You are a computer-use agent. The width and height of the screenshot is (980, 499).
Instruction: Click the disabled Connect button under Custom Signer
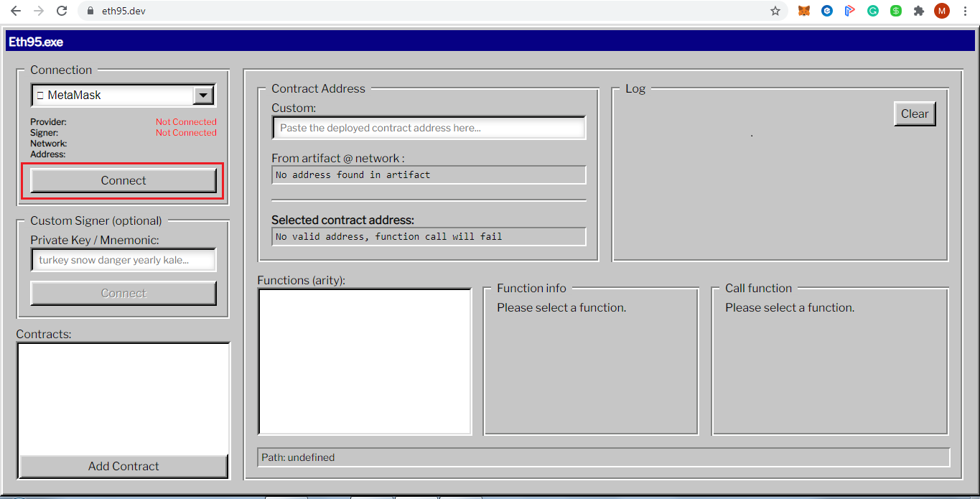coord(123,294)
